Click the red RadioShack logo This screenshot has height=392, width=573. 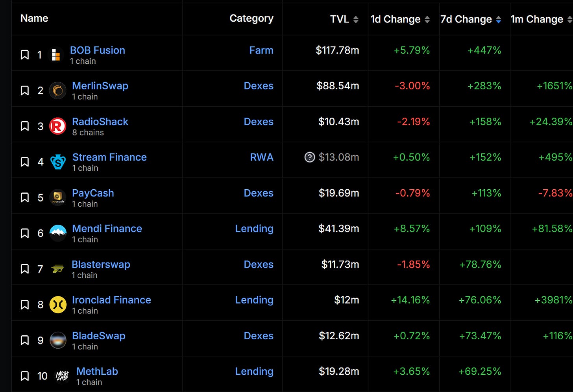[57, 126]
